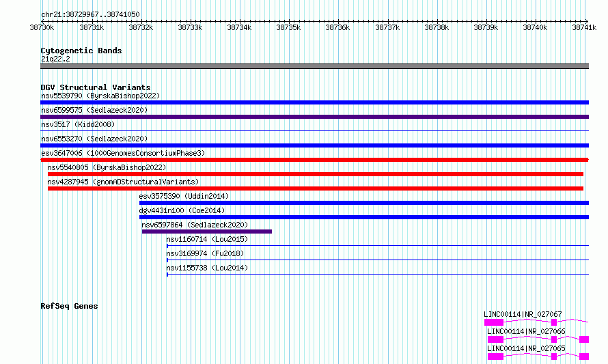Click the first exon of NR_027067

click(494, 322)
